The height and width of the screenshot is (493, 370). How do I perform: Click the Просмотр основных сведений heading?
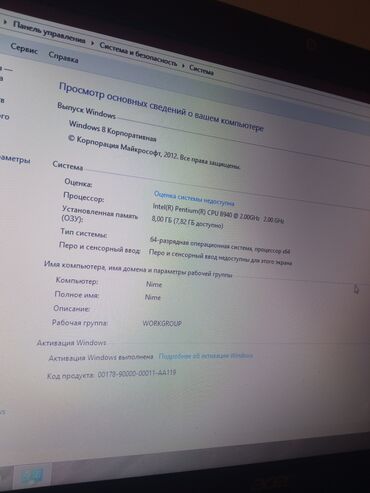click(161, 107)
